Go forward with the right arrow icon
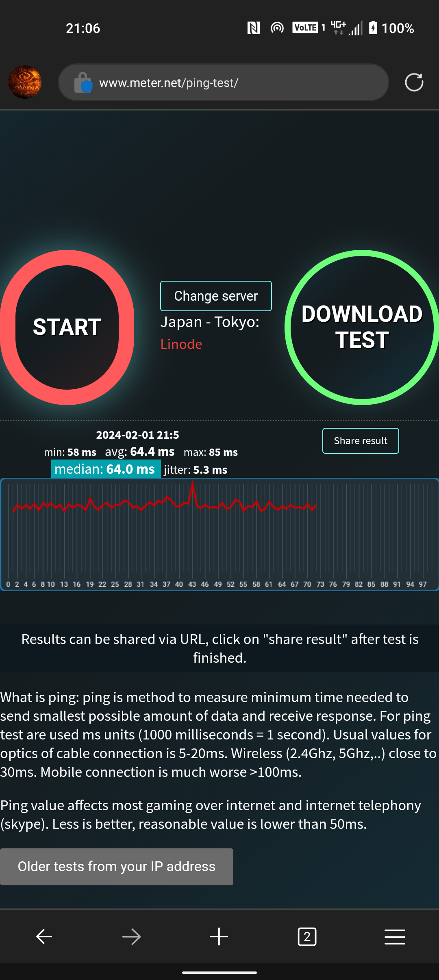 (131, 937)
